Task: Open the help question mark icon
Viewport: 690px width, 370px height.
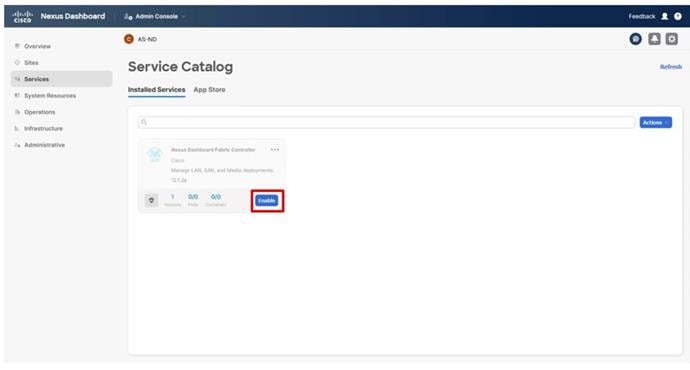Action: [x=678, y=16]
